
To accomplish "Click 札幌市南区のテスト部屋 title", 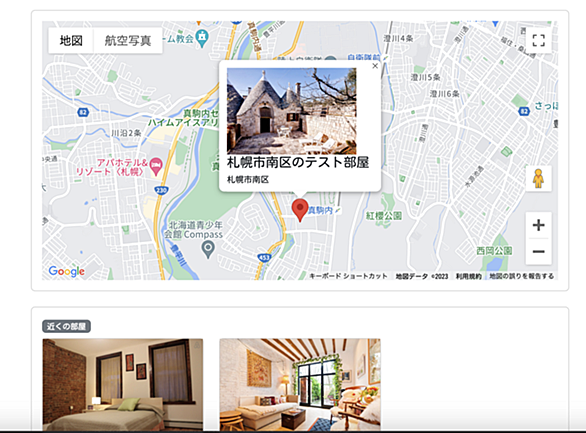I will [x=298, y=163].
